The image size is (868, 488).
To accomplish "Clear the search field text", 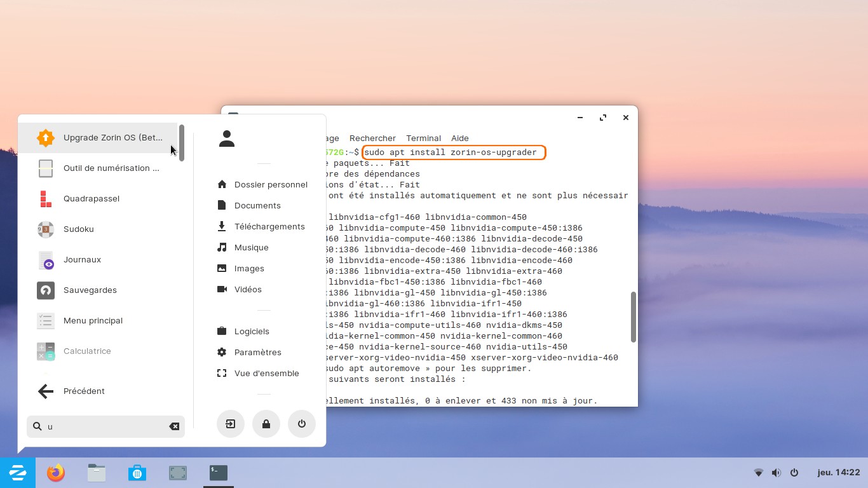I will [174, 426].
